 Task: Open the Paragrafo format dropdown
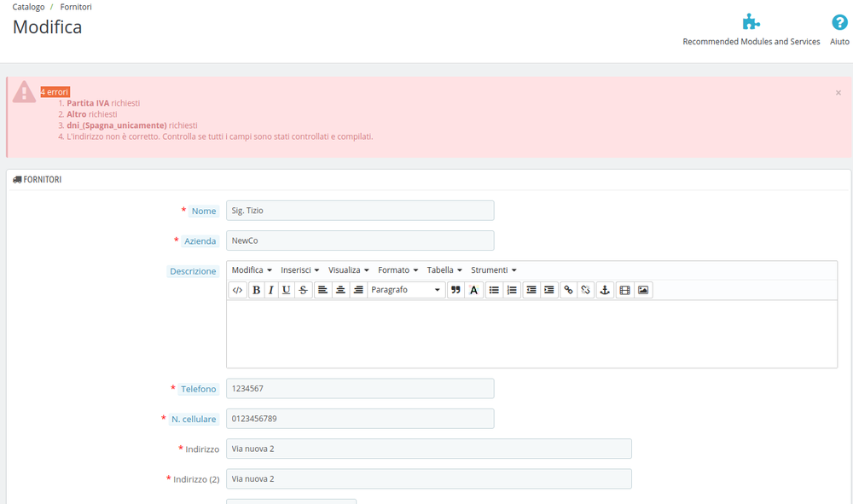[x=406, y=290]
